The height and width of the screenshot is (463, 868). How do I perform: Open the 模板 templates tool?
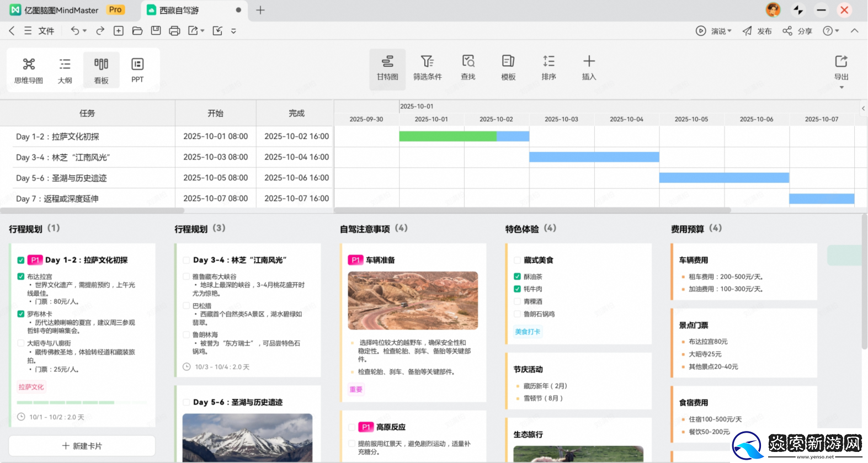point(508,69)
